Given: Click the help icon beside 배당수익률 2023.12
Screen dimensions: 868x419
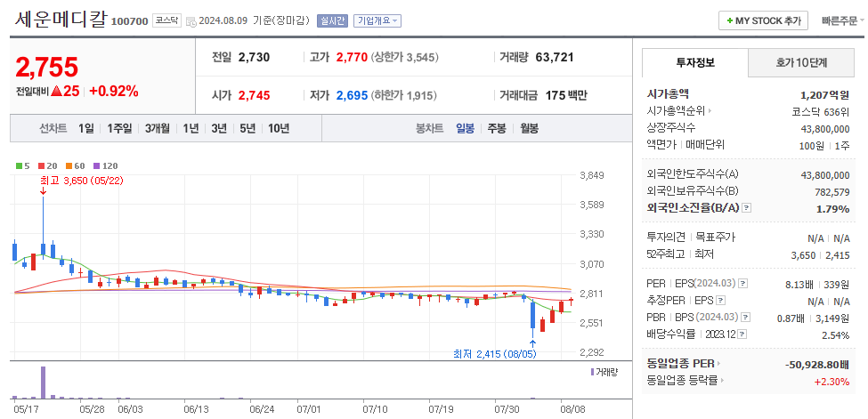Looking at the screenshot, I should point(742,334).
